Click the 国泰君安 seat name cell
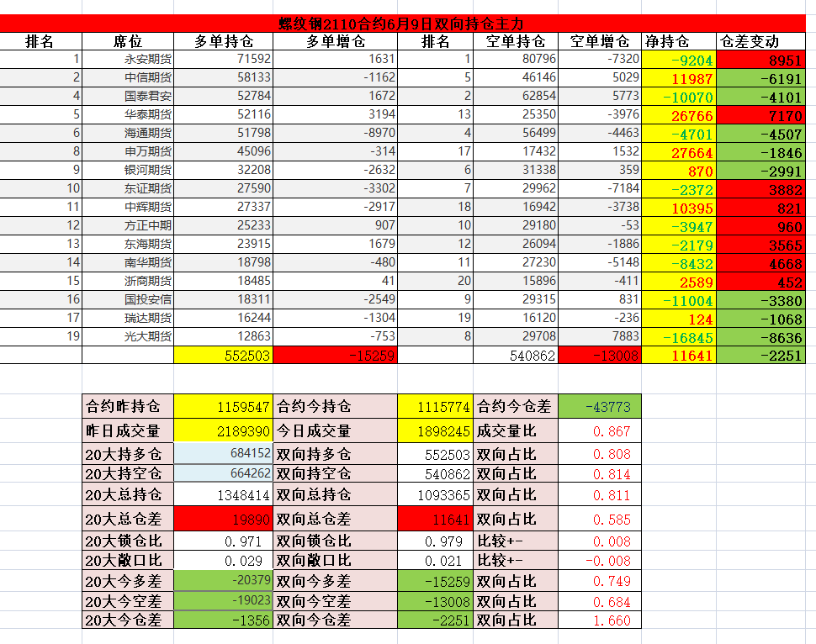This screenshot has width=816, height=644. coord(128,96)
